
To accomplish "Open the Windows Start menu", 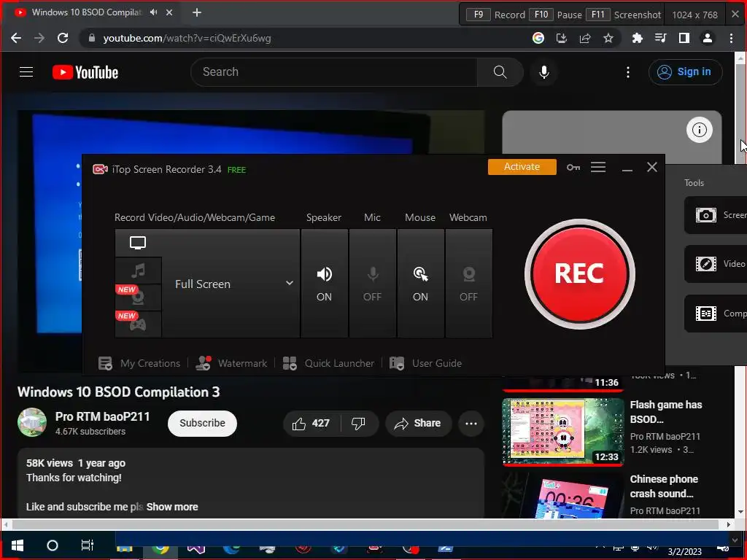I will click(x=18, y=545).
